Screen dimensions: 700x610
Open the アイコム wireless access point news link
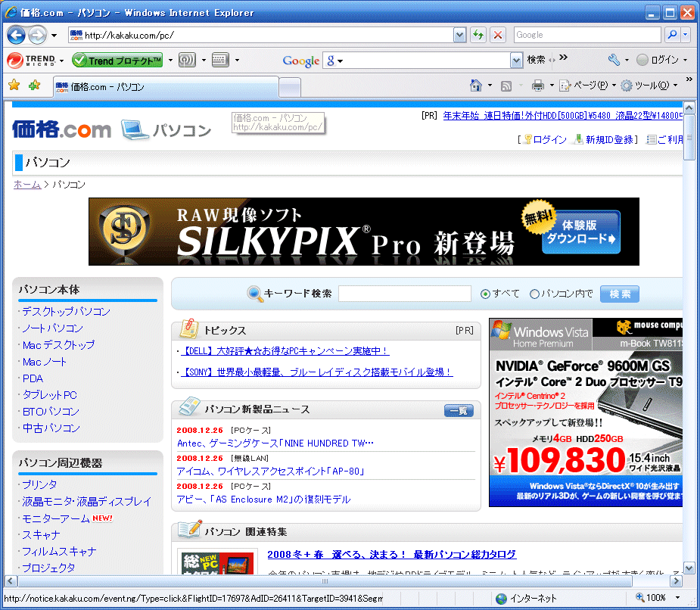tap(270, 471)
